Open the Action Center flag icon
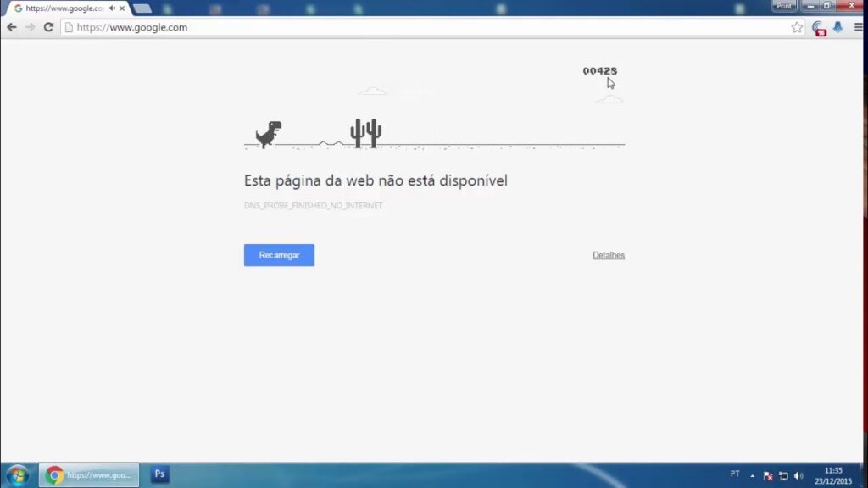Viewport: 868px width, 488px height. coord(768,476)
